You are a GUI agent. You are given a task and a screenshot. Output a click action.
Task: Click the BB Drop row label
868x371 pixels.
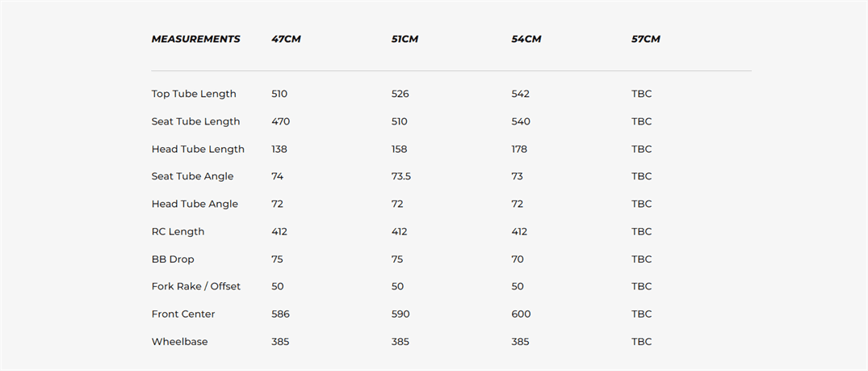click(173, 259)
